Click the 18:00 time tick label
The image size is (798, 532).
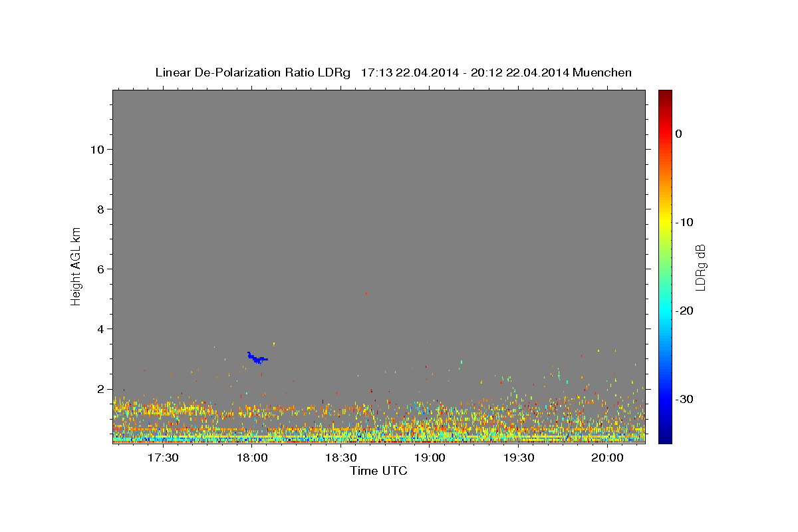pyautogui.click(x=252, y=458)
